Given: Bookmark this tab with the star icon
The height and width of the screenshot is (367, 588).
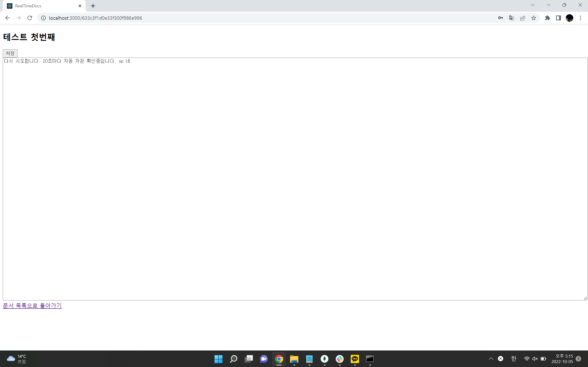Looking at the screenshot, I should (534, 18).
